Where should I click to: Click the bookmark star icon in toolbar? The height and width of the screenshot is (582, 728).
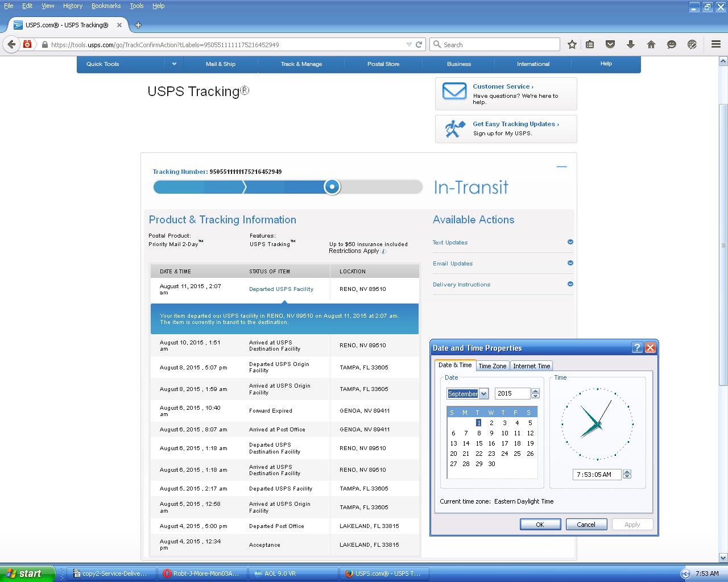[x=572, y=44]
